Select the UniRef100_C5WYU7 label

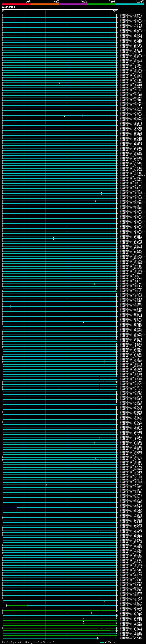click(x=131, y=82)
